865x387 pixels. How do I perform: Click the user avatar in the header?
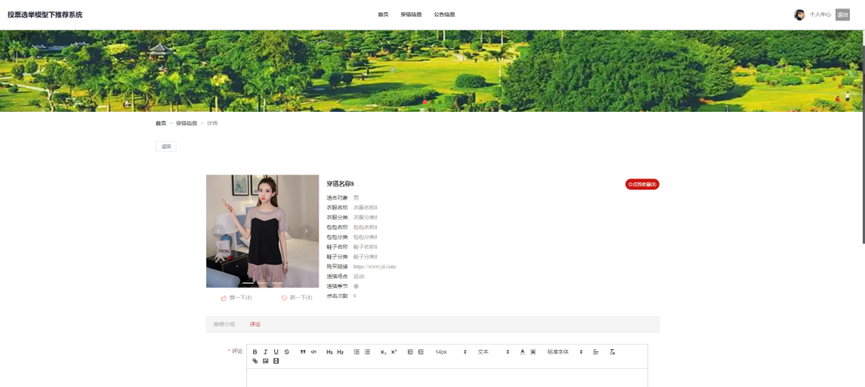[x=799, y=15]
